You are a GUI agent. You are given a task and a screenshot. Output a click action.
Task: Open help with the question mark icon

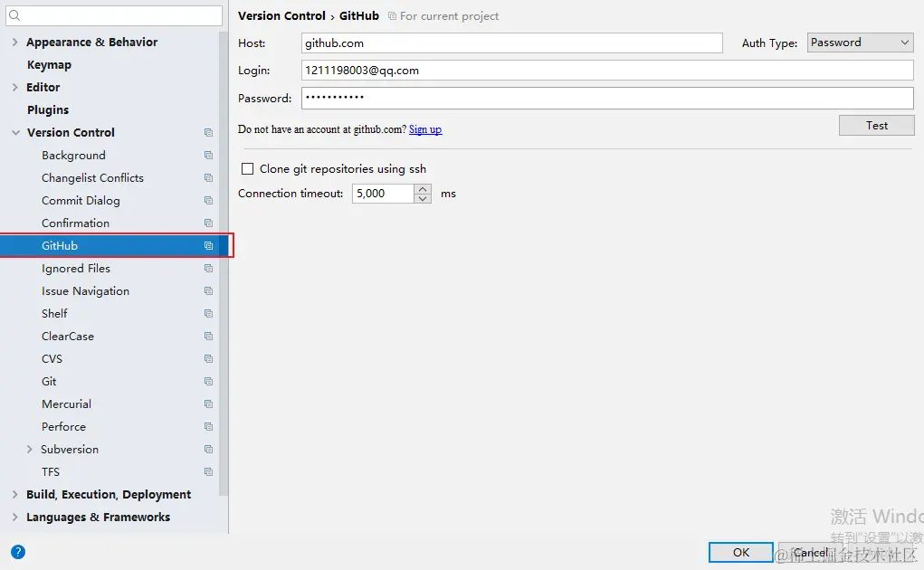pos(18,552)
